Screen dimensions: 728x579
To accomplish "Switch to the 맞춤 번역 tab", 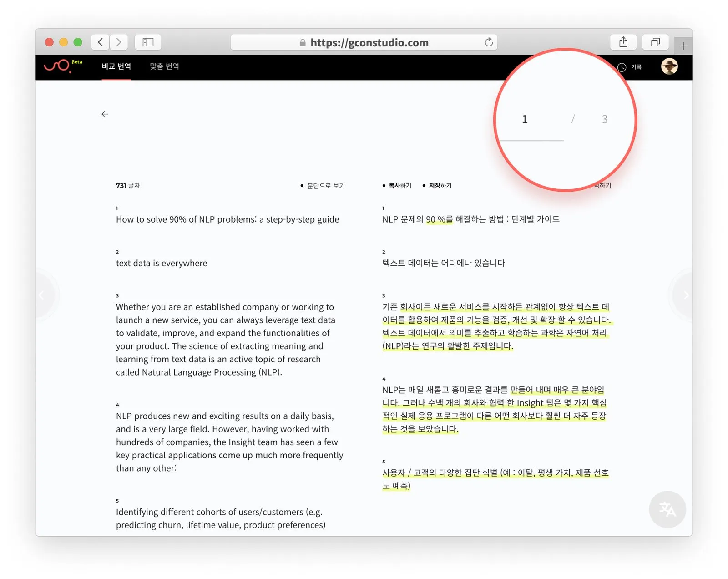I will coord(164,66).
